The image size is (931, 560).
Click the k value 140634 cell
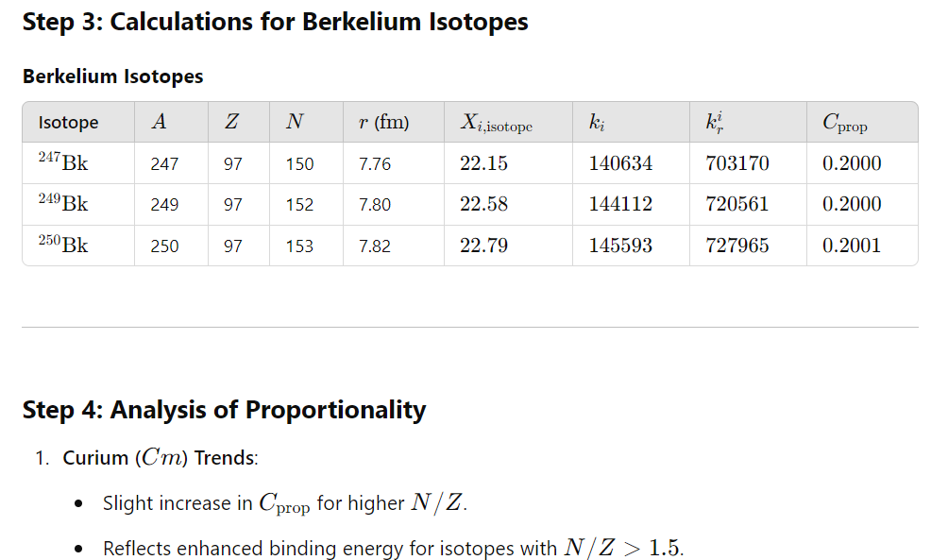(620, 163)
